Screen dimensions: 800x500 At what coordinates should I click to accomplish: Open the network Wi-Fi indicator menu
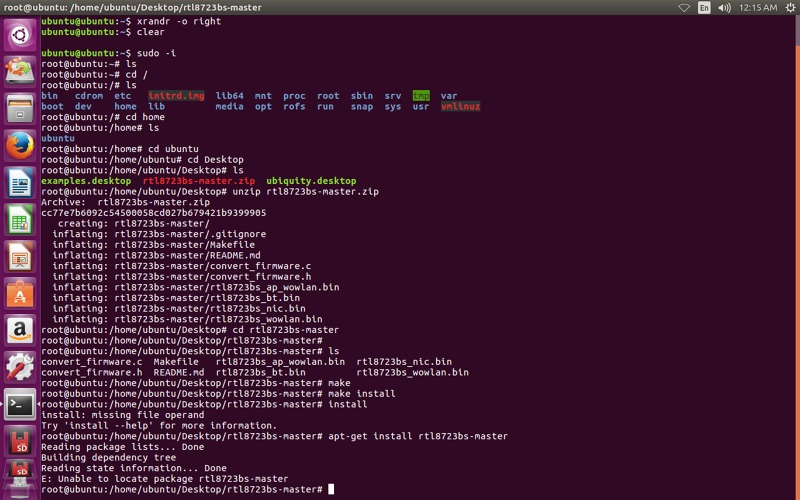coord(685,8)
